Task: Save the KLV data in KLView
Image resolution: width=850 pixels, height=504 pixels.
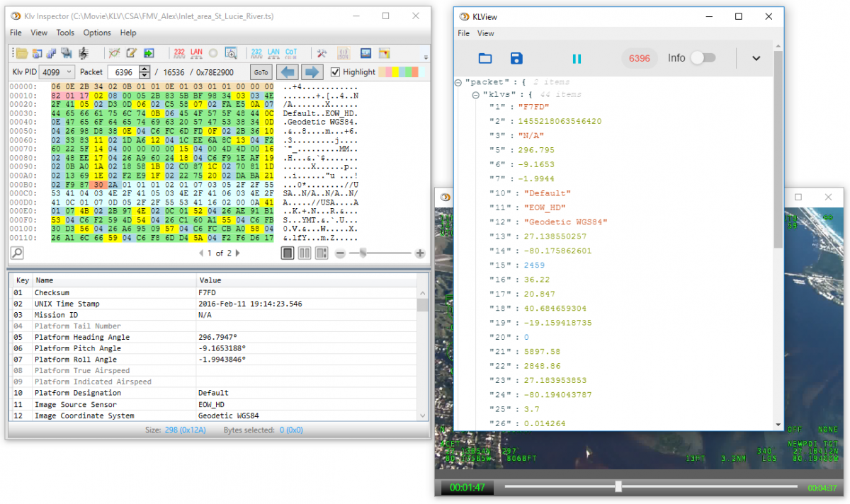Action: (x=516, y=58)
